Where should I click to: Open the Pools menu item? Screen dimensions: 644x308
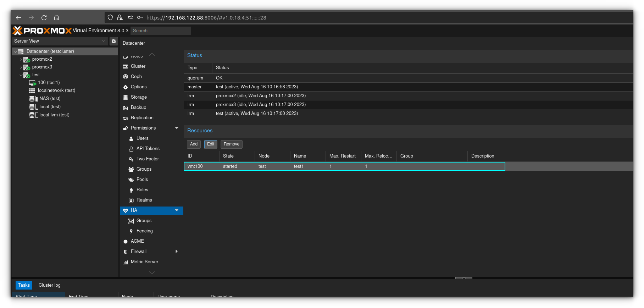pyautogui.click(x=151, y=180)
